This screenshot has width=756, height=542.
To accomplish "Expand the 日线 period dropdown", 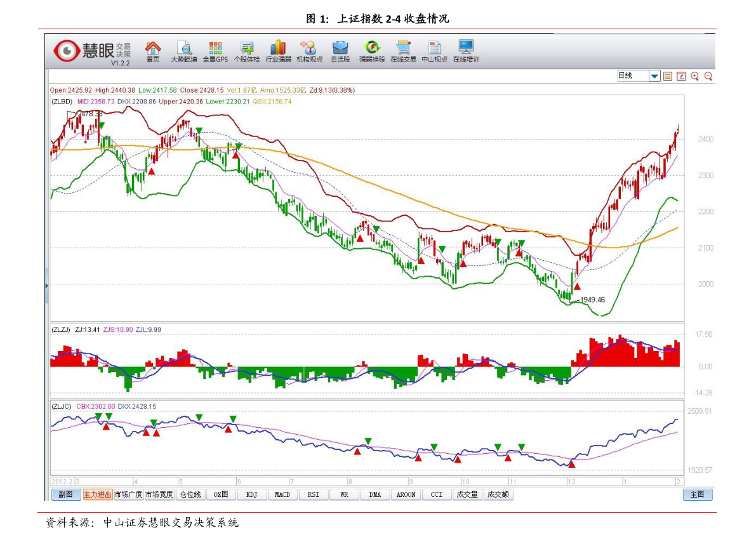I will tap(654, 76).
